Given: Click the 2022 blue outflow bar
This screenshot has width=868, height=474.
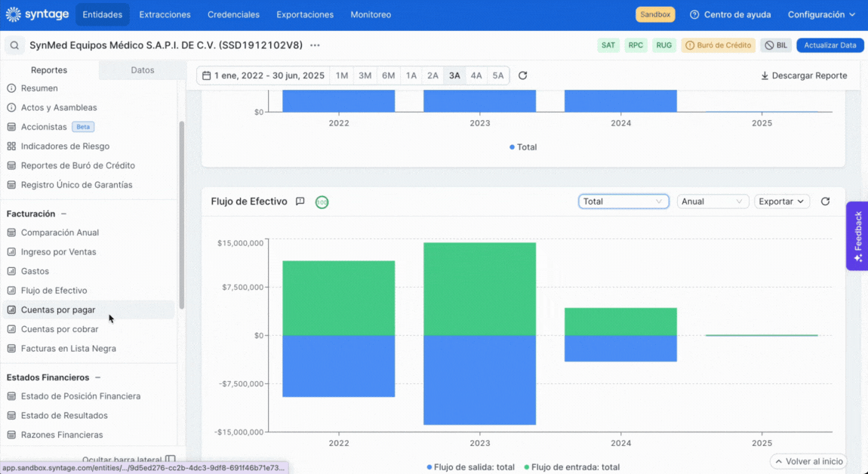Looking at the screenshot, I should (x=339, y=366).
